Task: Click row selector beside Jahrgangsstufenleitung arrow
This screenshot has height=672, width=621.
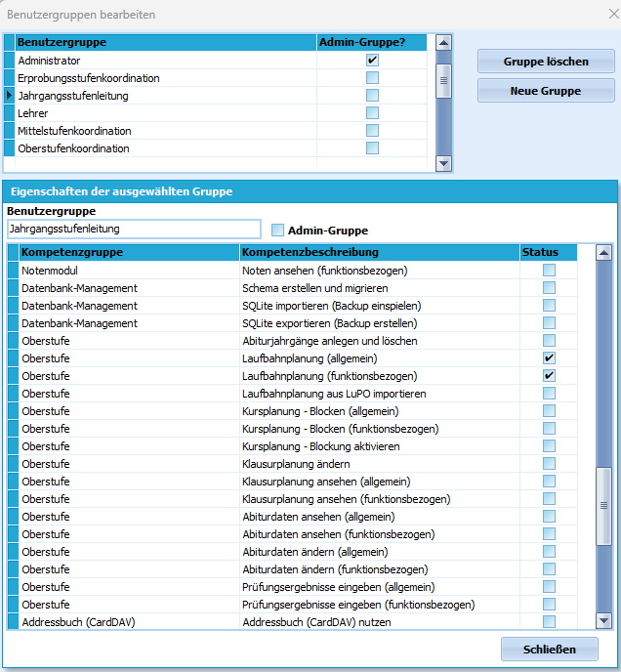Action: click(9, 96)
